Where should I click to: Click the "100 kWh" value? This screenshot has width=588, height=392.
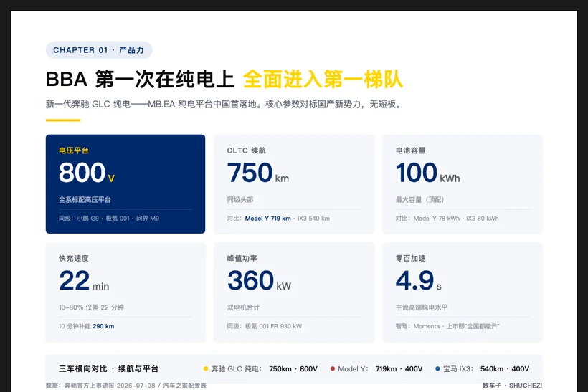tap(428, 173)
